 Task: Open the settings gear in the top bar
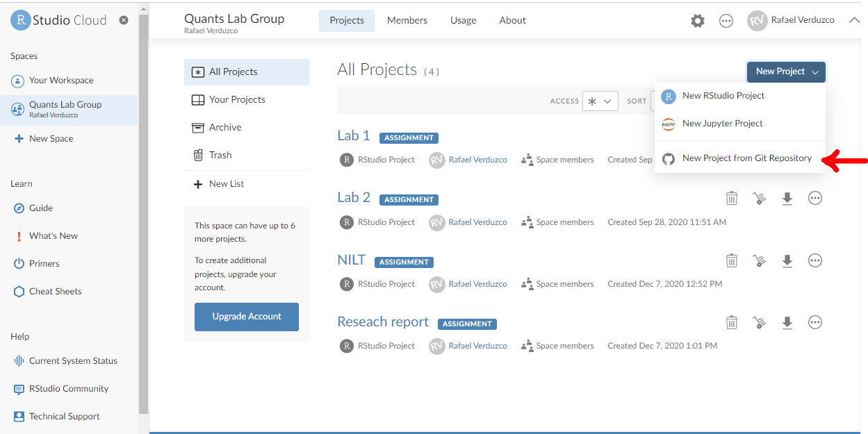coord(697,21)
